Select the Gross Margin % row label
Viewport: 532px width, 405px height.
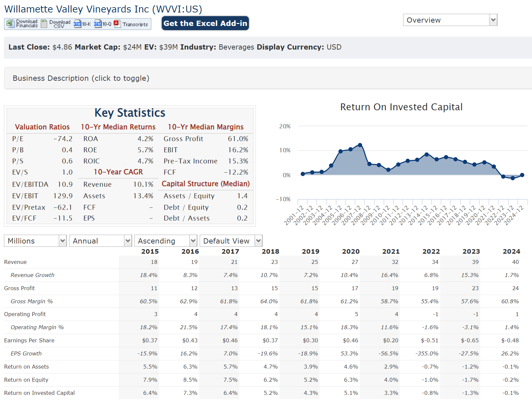point(31,301)
